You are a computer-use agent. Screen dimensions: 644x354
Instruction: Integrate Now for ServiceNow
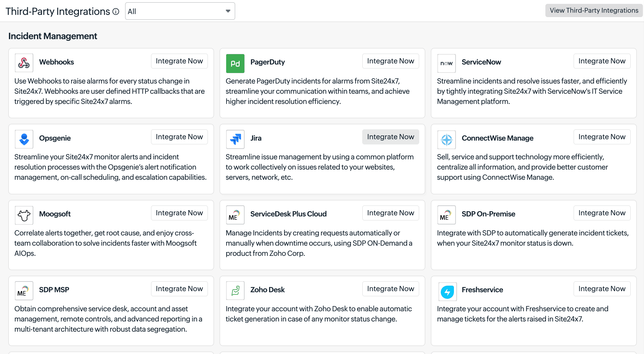point(602,61)
